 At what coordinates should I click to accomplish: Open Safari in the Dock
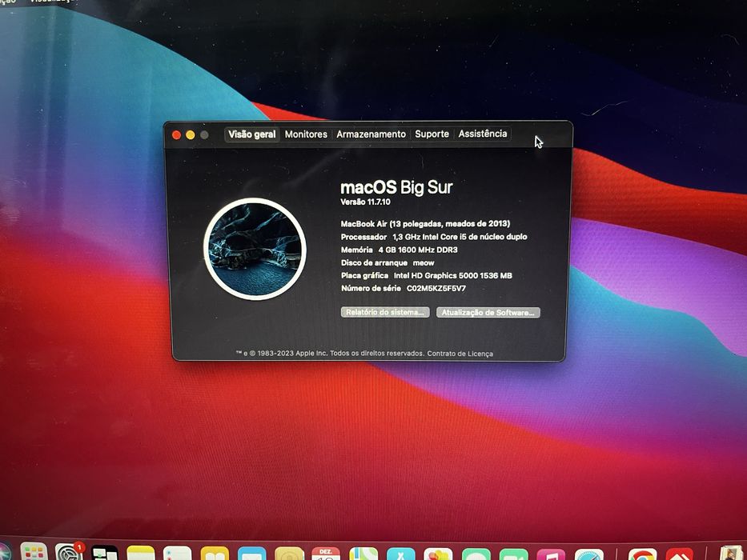coord(588,554)
